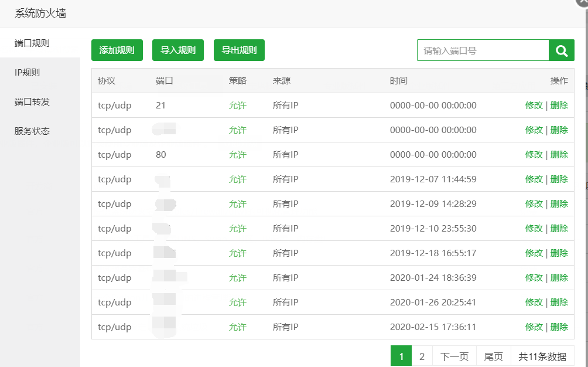Image resolution: width=588 pixels, height=367 pixels.
Task: Switch to the IP规则 tab
Action: (40, 73)
